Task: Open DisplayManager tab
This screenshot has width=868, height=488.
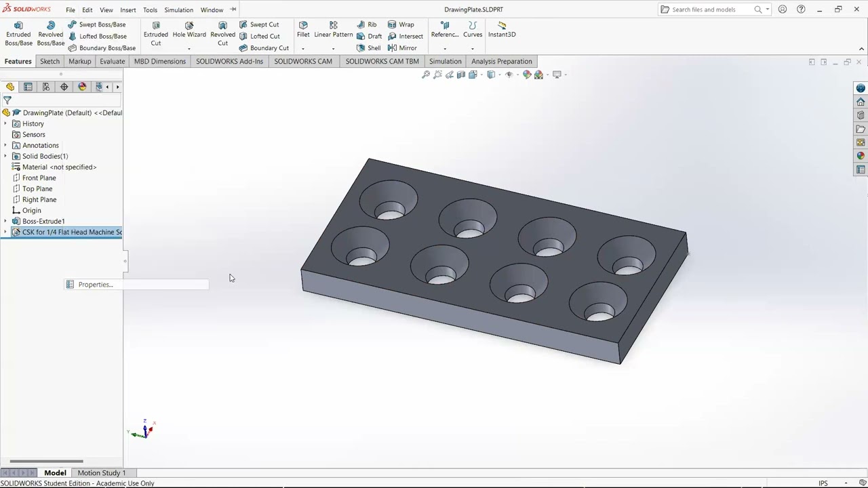Action: click(83, 87)
